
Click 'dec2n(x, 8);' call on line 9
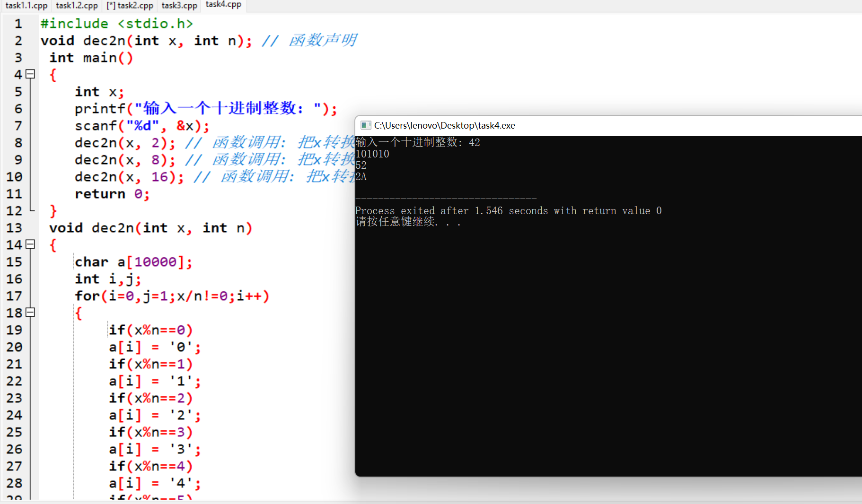pyautogui.click(x=125, y=160)
